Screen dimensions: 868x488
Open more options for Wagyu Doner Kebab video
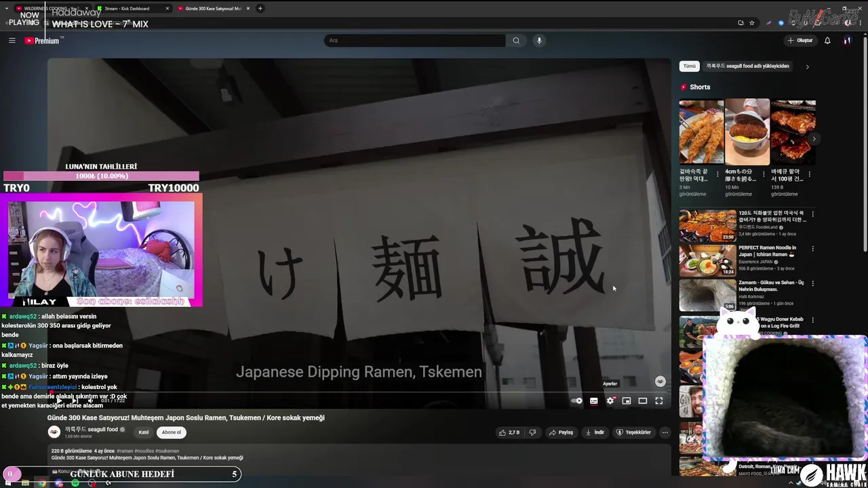[x=812, y=319]
